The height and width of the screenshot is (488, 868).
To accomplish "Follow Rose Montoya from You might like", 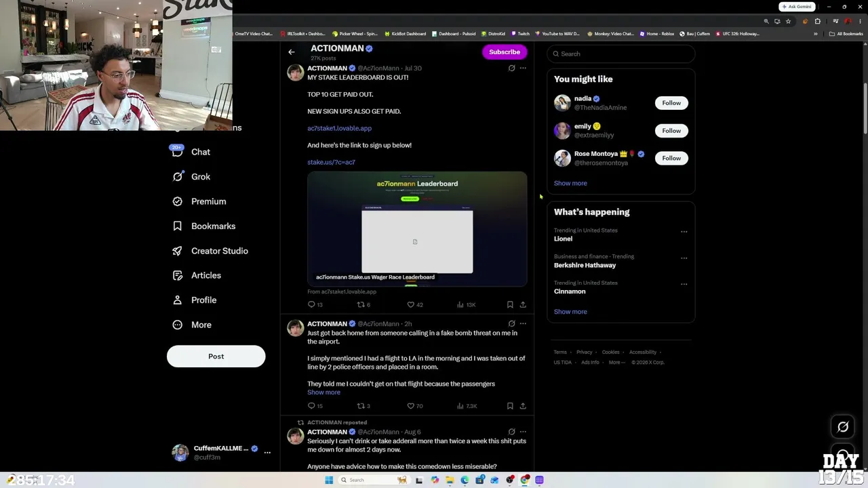I will (671, 158).
